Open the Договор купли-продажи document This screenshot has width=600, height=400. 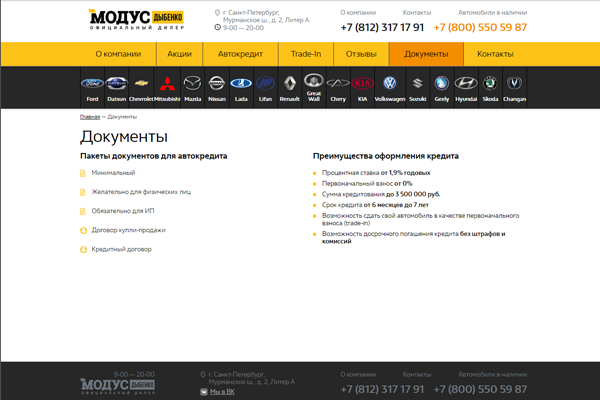click(129, 230)
